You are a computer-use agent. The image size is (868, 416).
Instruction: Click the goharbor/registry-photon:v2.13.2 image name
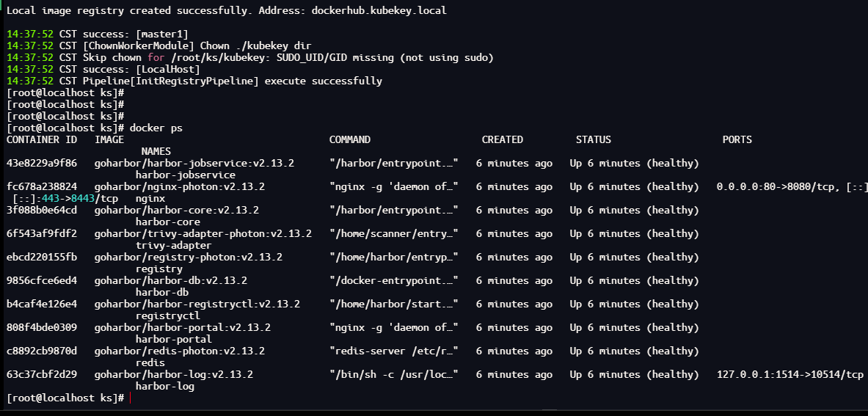click(x=188, y=257)
